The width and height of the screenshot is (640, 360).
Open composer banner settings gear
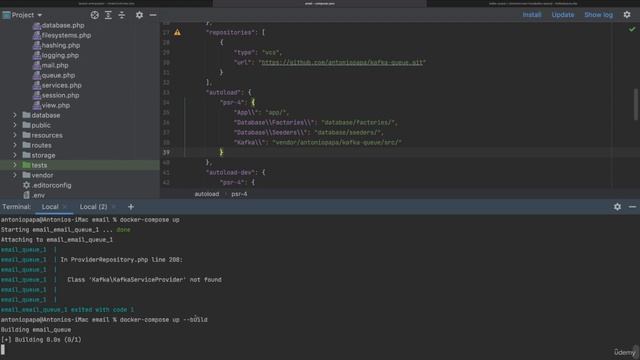pyautogui.click(x=627, y=15)
